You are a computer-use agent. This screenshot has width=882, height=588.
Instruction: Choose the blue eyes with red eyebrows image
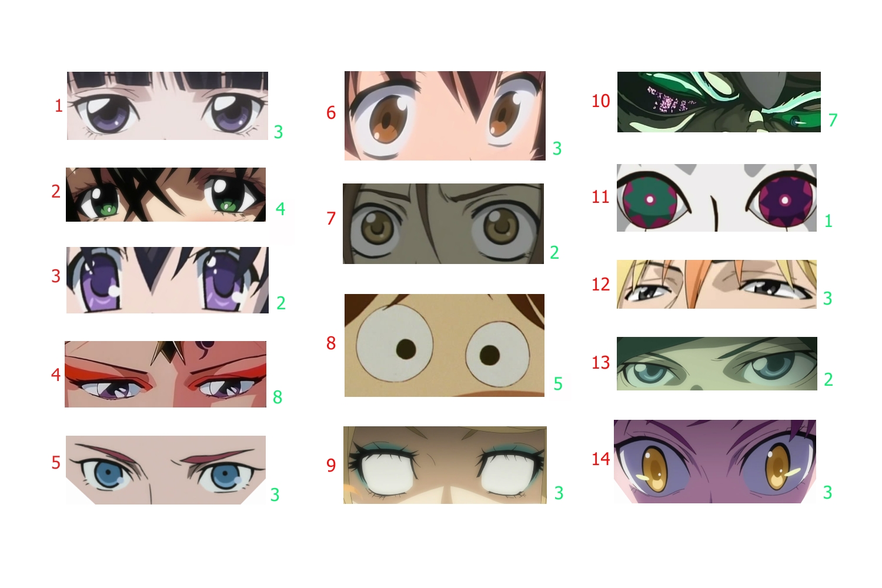coord(166,470)
